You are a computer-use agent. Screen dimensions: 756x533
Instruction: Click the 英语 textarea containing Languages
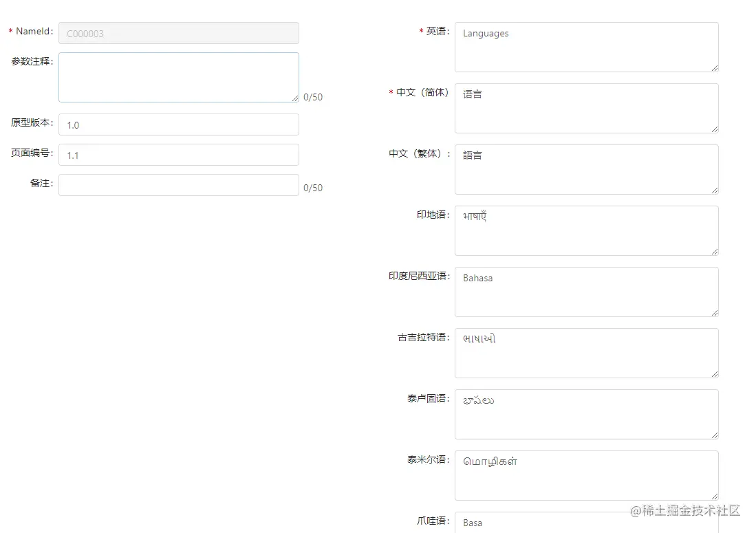click(586, 47)
